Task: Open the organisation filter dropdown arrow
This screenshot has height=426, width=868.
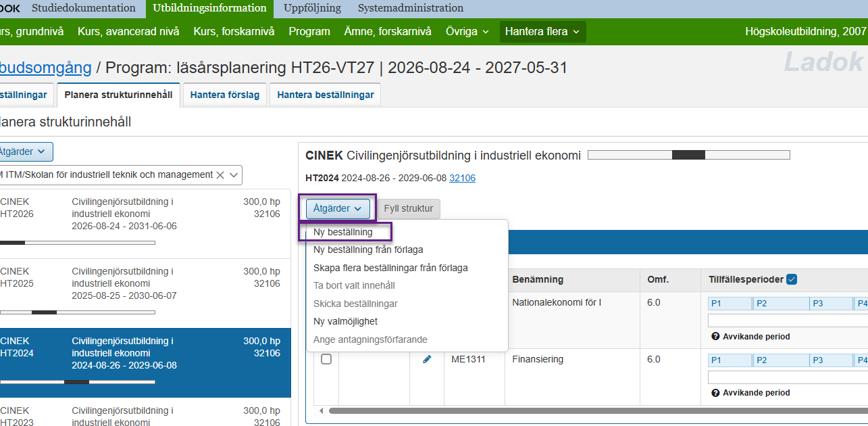Action: (234, 175)
